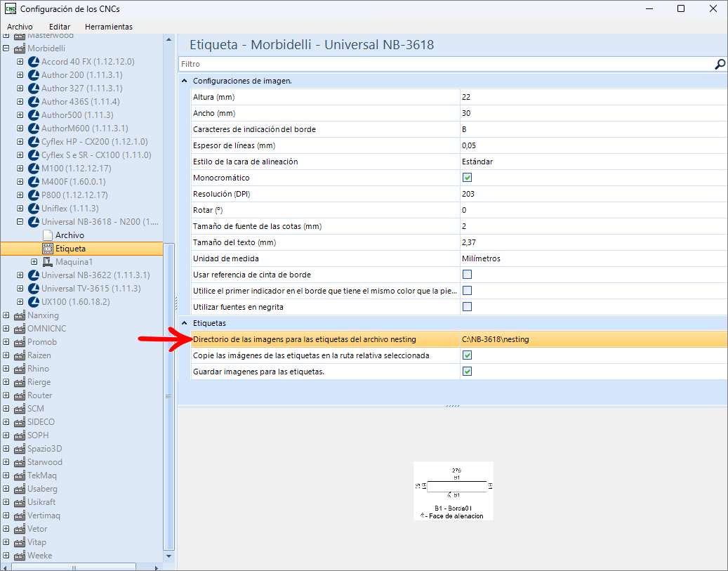Select Cyflex S e SR - CX100 item
This screenshot has height=571, width=728.
[x=96, y=155]
